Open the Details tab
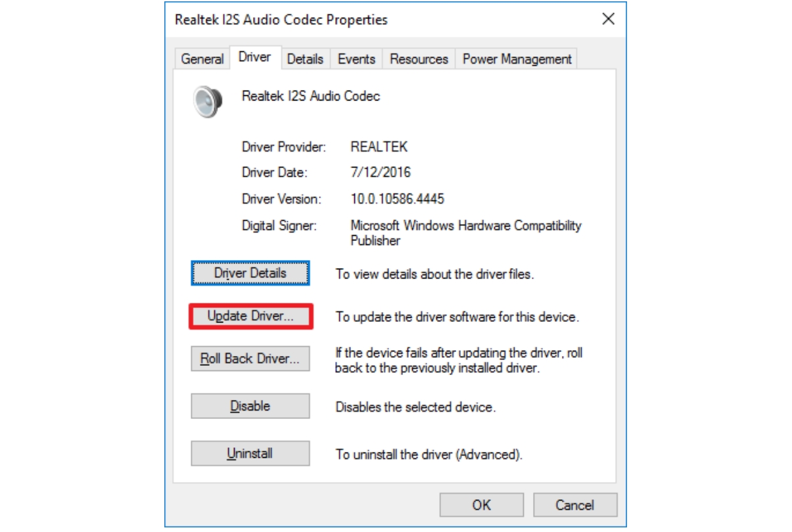 click(305, 59)
